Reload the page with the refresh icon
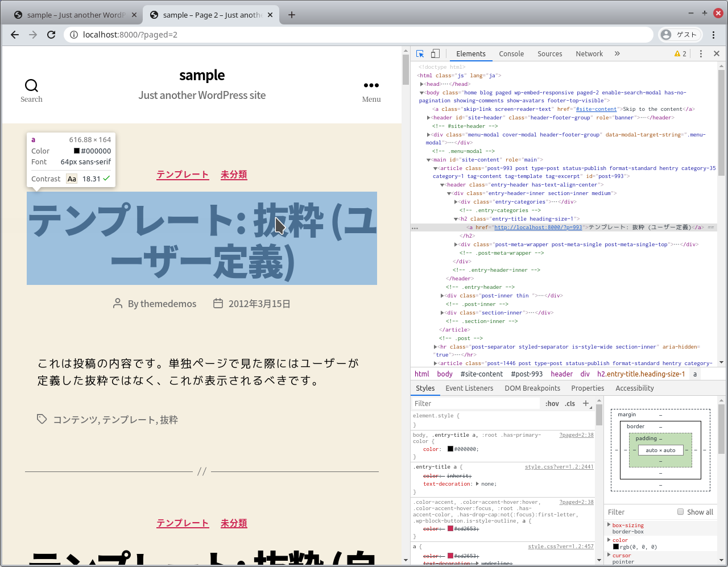 click(x=51, y=35)
